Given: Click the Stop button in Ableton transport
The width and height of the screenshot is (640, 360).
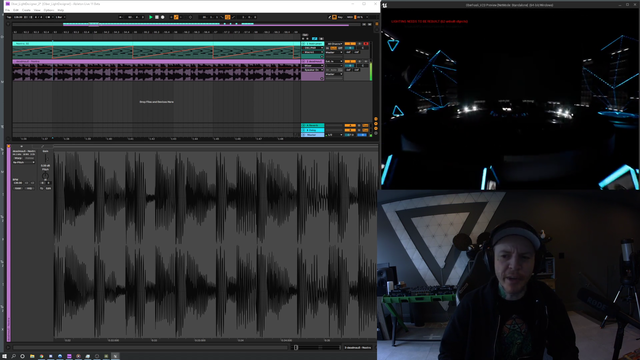Looking at the screenshot, I should coord(157,17).
